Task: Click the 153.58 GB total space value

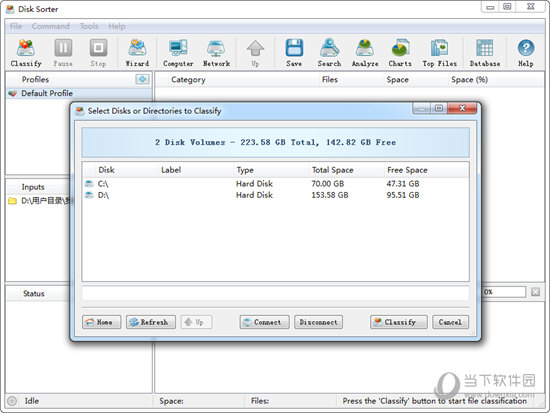Action: point(330,195)
